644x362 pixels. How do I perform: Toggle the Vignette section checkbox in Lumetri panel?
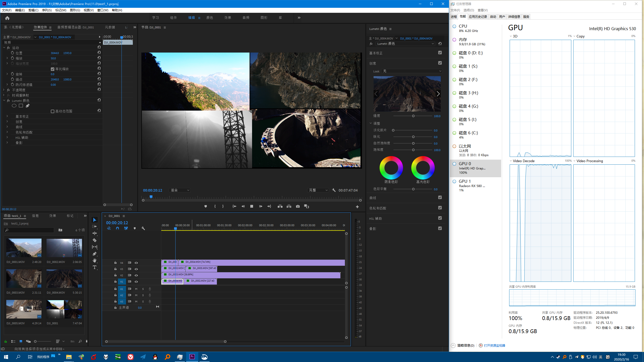440,229
